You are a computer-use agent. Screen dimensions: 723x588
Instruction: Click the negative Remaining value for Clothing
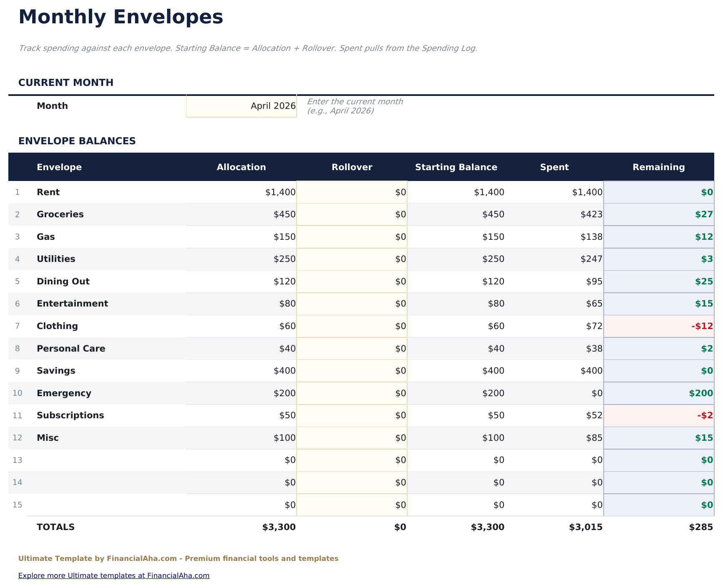[703, 326]
